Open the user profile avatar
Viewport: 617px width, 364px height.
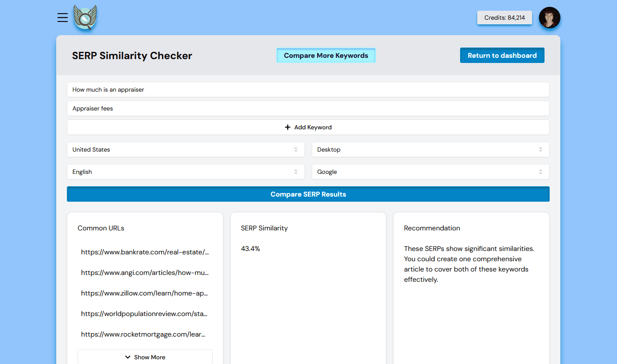click(549, 18)
